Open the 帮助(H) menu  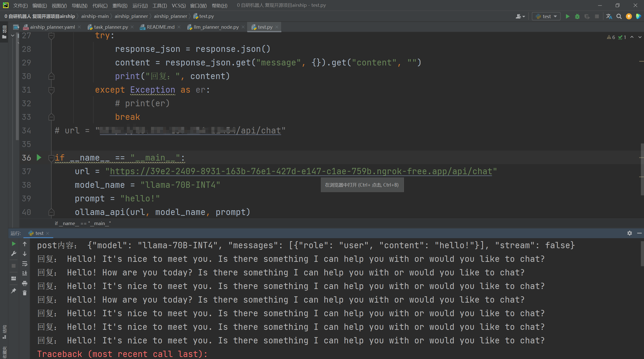click(219, 5)
